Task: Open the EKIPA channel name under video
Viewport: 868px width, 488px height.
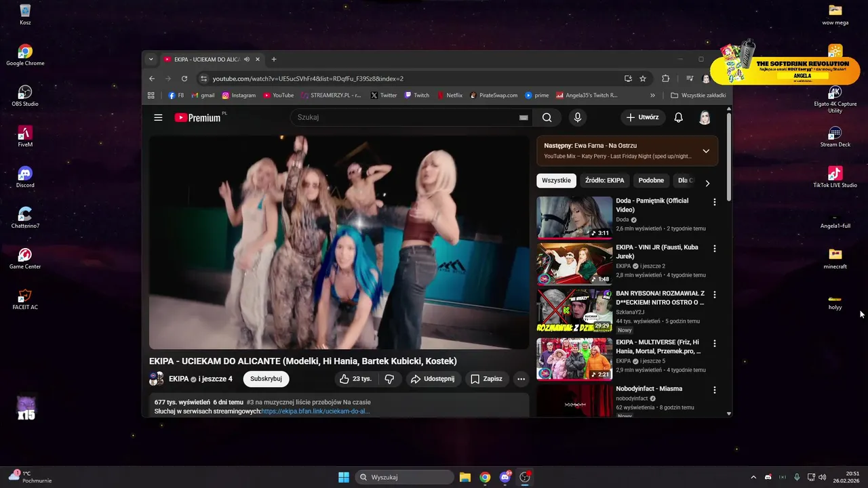Action: pos(178,379)
